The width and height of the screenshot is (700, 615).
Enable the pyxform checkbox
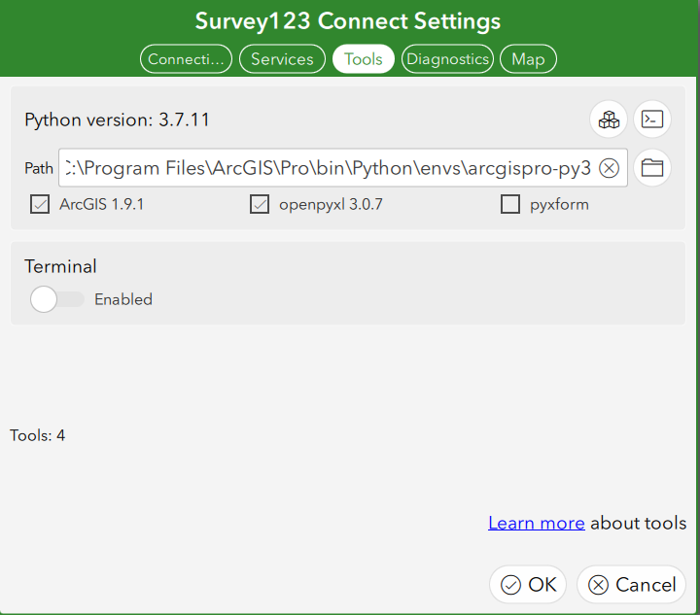coord(510,204)
